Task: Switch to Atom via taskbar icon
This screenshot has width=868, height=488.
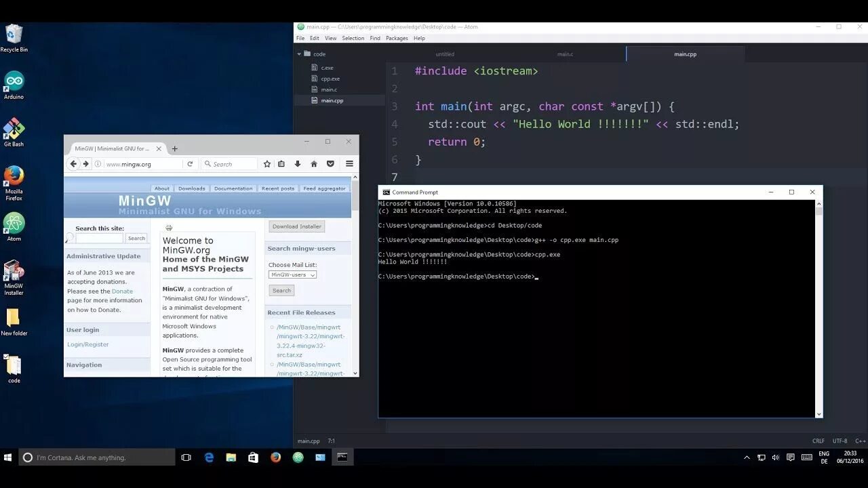Action: point(298,457)
